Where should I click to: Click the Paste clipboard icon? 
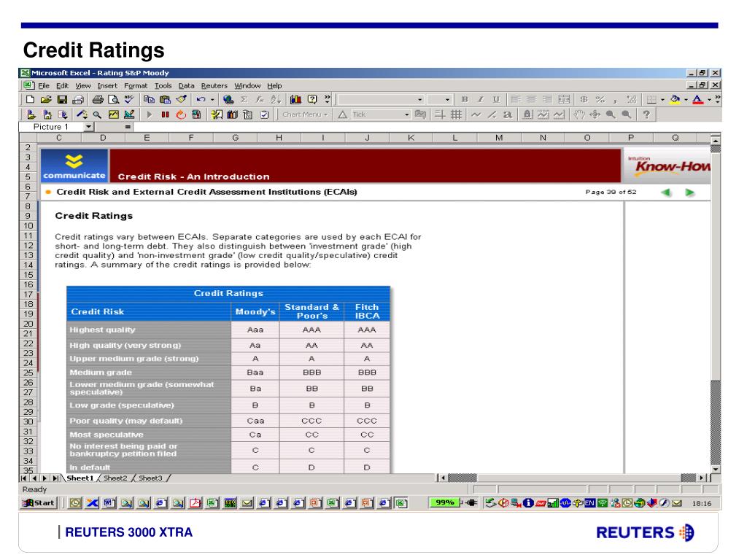(166, 99)
